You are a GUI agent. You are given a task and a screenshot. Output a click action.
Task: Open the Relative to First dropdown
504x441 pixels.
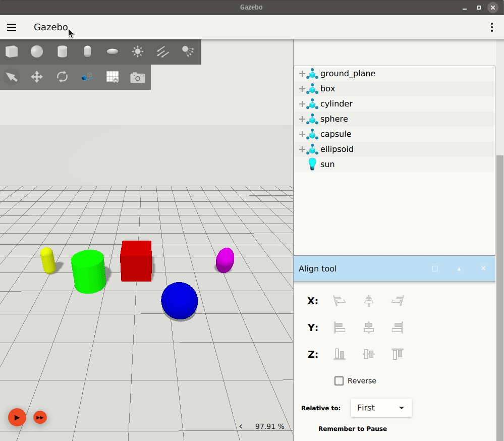click(x=381, y=408)
